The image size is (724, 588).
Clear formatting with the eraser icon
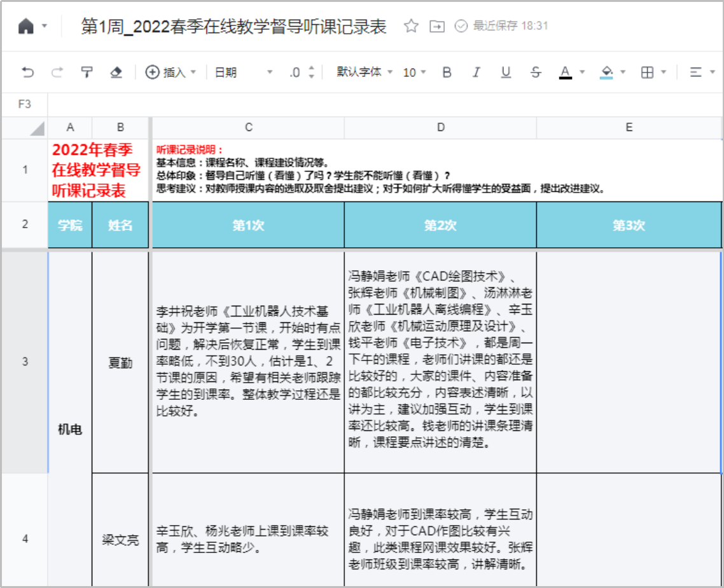[x=116, y=72]
